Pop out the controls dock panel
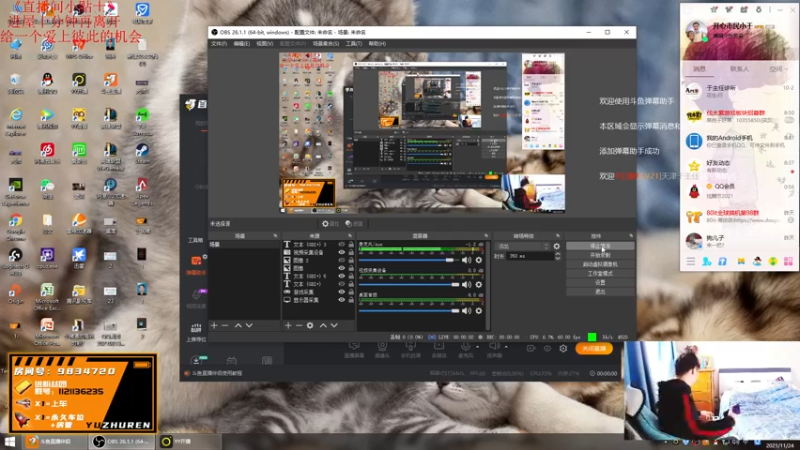Viewport: 800px width, 450px height. pos(631,236)
